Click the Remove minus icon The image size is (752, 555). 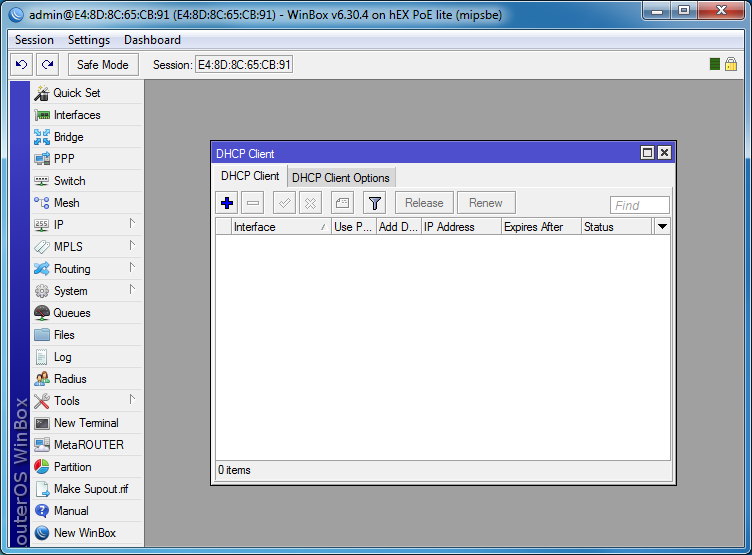pos(253,203)
